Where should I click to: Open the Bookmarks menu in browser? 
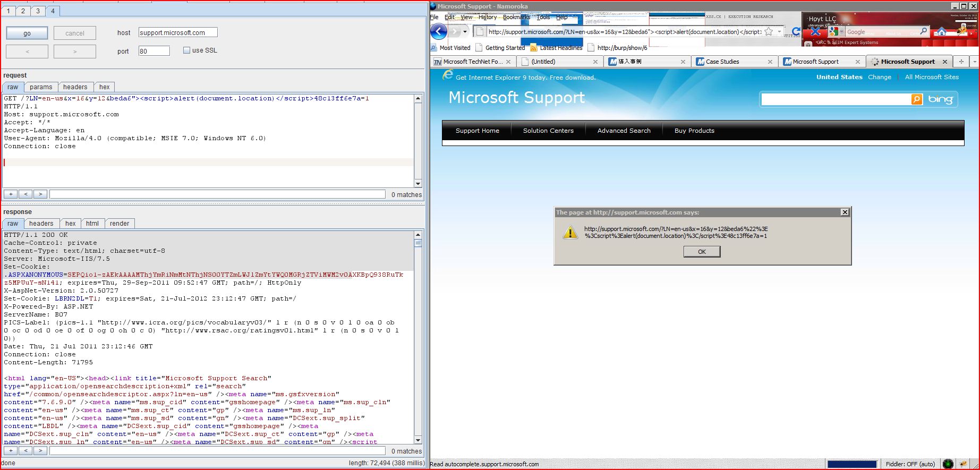point(516,17)
